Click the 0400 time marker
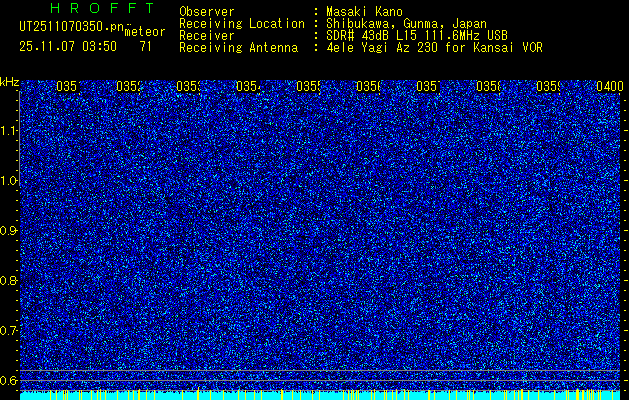Screen dimensions: 629x400 (610, 86)
